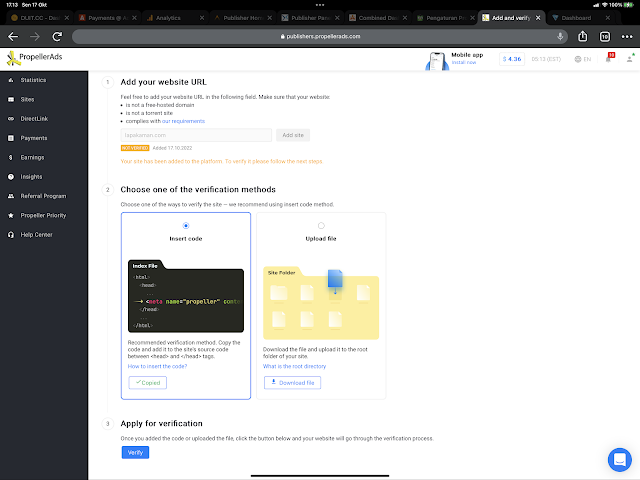The width and height of the screenshot is (640, 480).
Task: Select the Upload file radio button
Action: click(321, 226)
